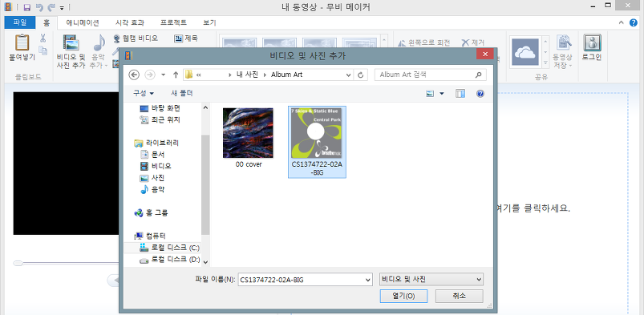
Task: Open the Organize (구성) dropdown menu
Action: pyautogui.click(x=144, y=93)
